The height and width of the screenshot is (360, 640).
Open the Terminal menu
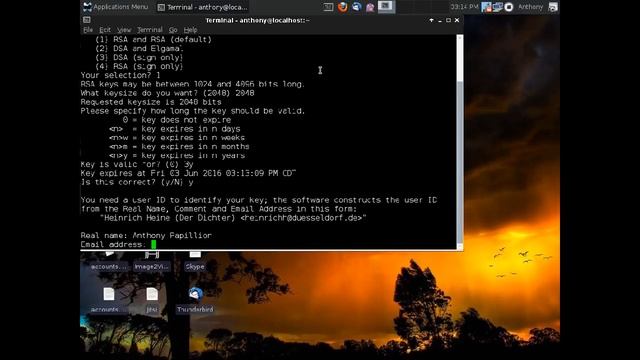pyautogui.click(x=150, y=30)
